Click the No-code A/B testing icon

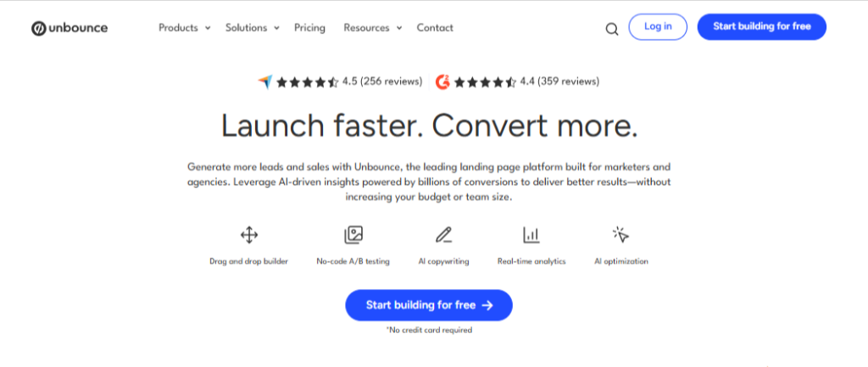pos(353,236)
